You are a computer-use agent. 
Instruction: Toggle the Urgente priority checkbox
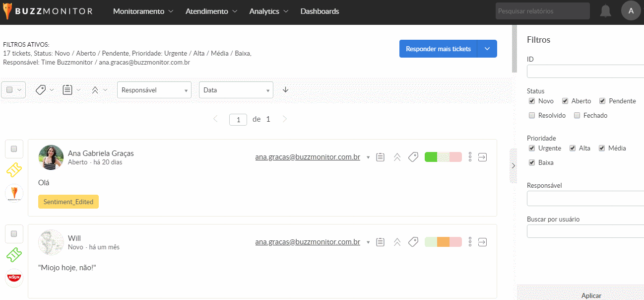(532, 149)
